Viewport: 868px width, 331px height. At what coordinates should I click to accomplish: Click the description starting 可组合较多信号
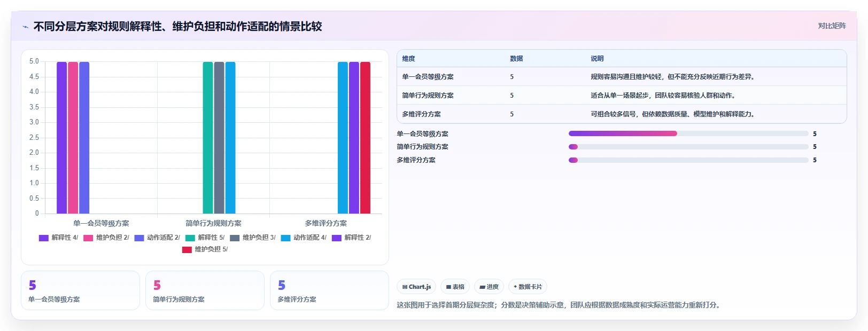click(673, 114)
